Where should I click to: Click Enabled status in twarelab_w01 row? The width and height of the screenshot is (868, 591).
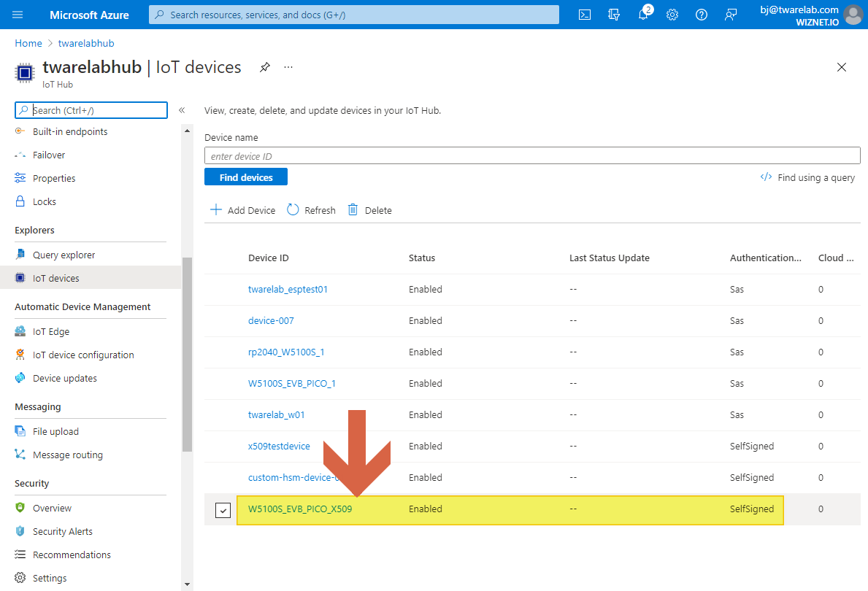coord(425,415)
